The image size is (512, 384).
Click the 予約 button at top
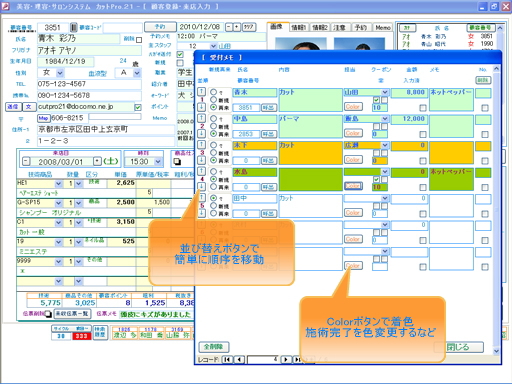[160, 26]
